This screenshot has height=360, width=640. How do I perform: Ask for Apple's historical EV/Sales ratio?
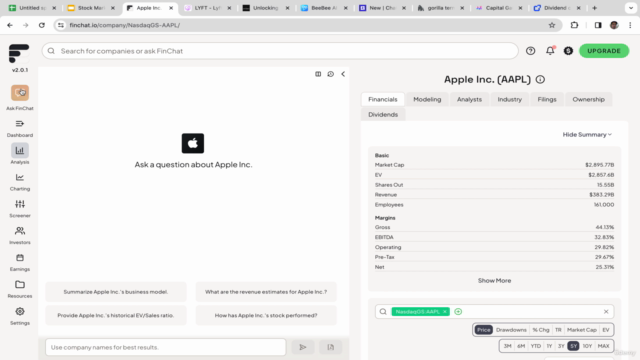116,316
